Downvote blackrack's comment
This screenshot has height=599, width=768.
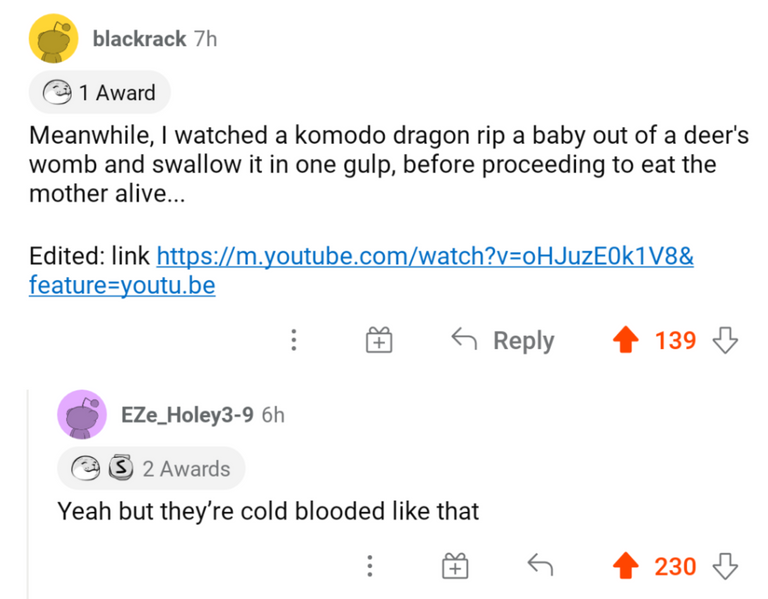[724, 341]
